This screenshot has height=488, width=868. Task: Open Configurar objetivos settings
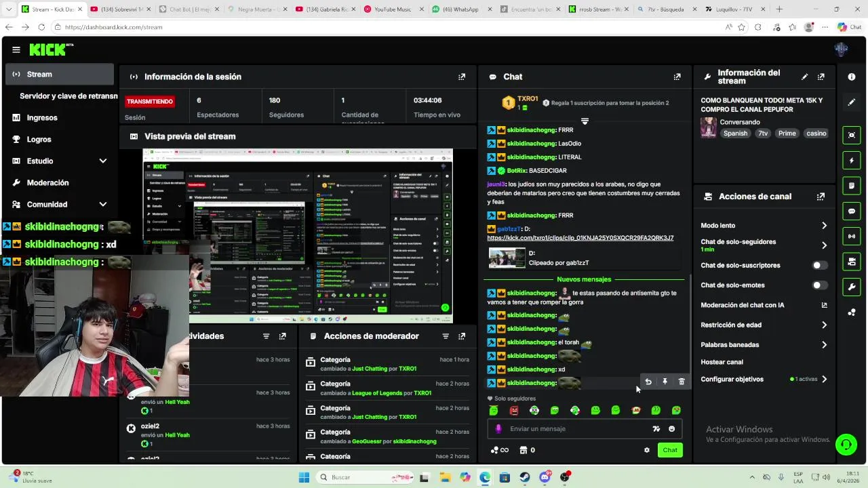pyautogui.click(x=764, y=379)
